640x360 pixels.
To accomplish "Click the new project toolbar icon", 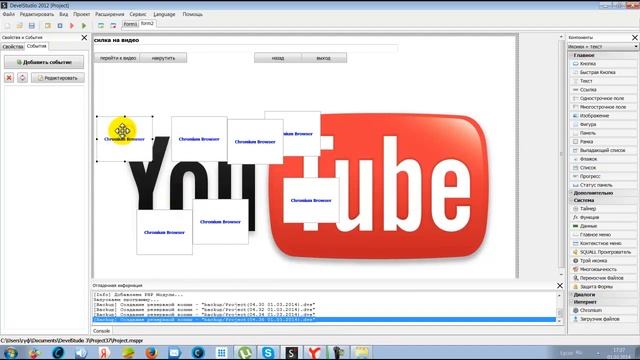I will (7, 26).
